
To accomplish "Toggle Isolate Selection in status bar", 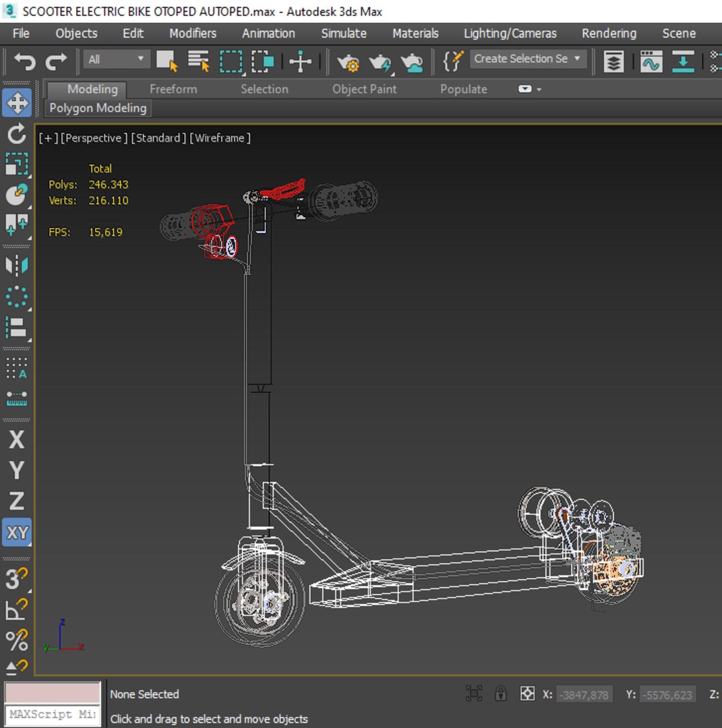I will [x=474, y=694].
